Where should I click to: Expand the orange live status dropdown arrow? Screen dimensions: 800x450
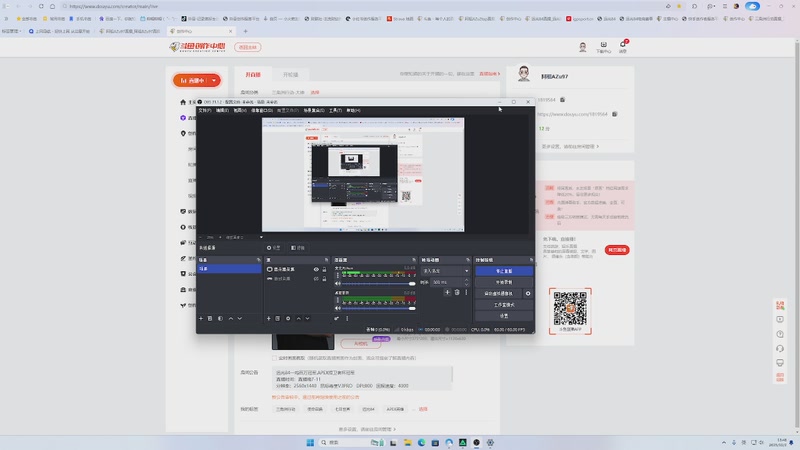coord(214,81)
